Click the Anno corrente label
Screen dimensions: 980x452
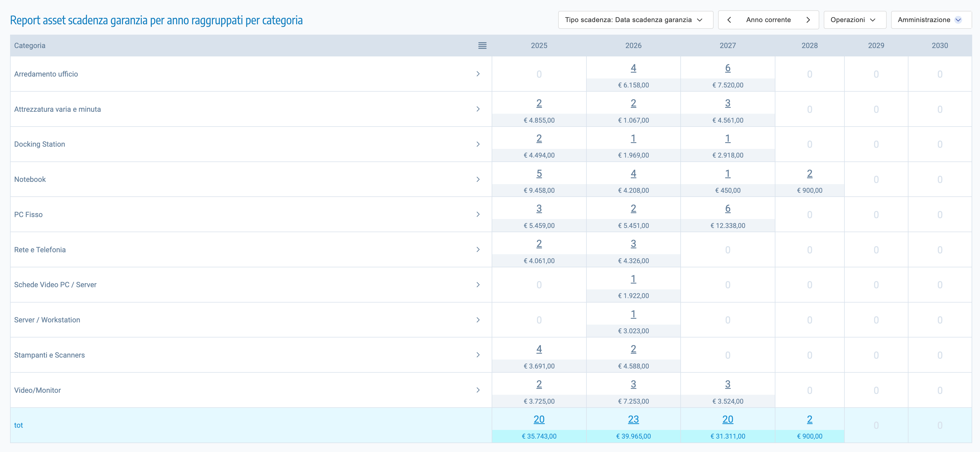click(768, 20)
